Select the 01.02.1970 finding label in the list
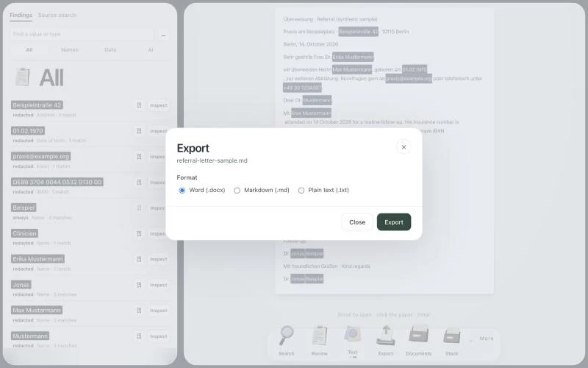Image resolution: width=588 pixels, height=368 pixels. pyautogui.click(x=28, y=131)
